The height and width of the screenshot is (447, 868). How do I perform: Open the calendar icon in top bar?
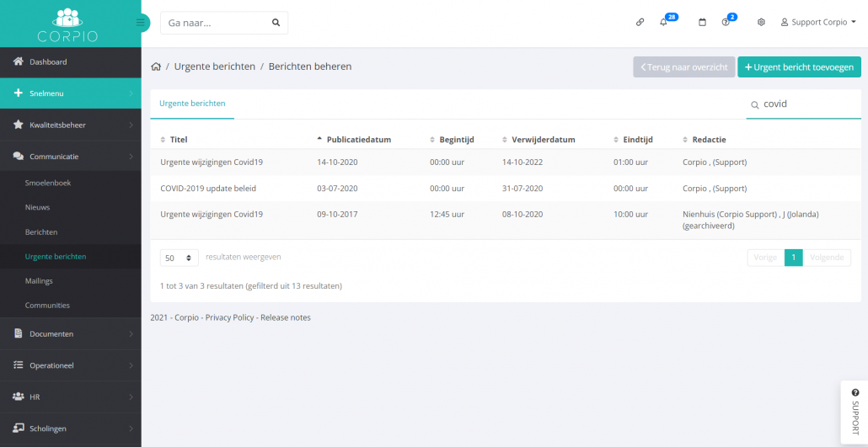702,23
